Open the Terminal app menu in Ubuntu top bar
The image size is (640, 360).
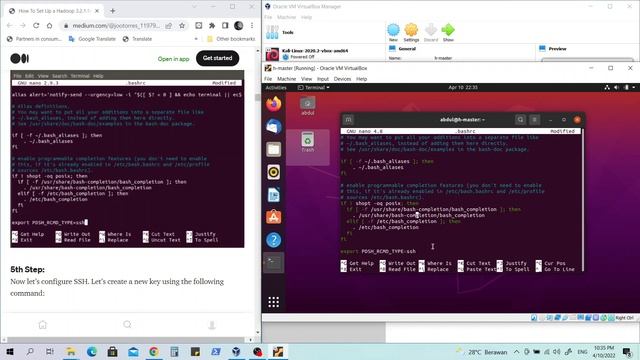coord(313,87)
